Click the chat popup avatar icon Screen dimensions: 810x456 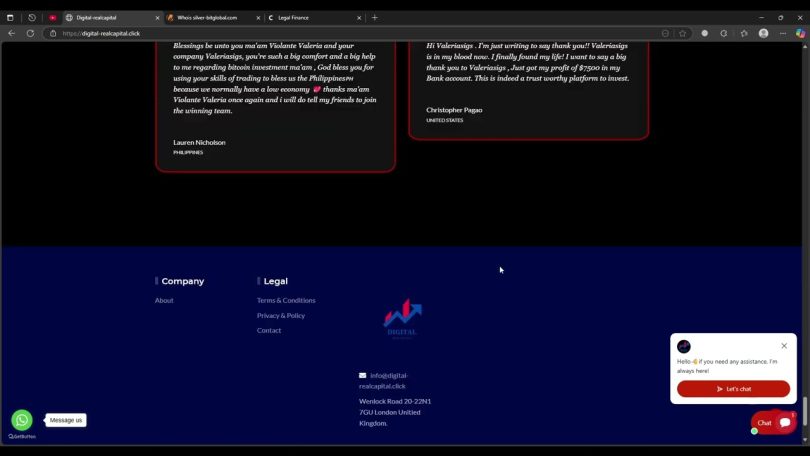pyautogui.click(x=684, y=347)
